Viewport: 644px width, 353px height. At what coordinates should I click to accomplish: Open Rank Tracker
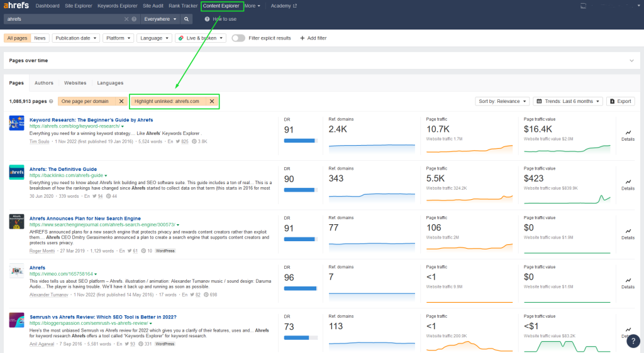(x=183, y=6)
